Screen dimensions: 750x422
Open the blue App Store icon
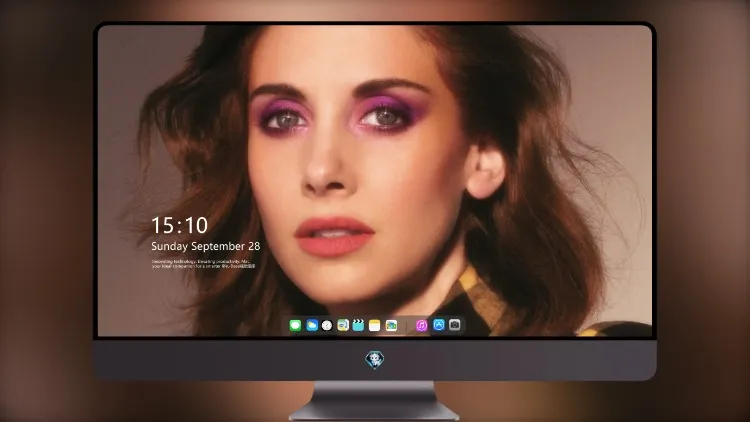[439, 325]
